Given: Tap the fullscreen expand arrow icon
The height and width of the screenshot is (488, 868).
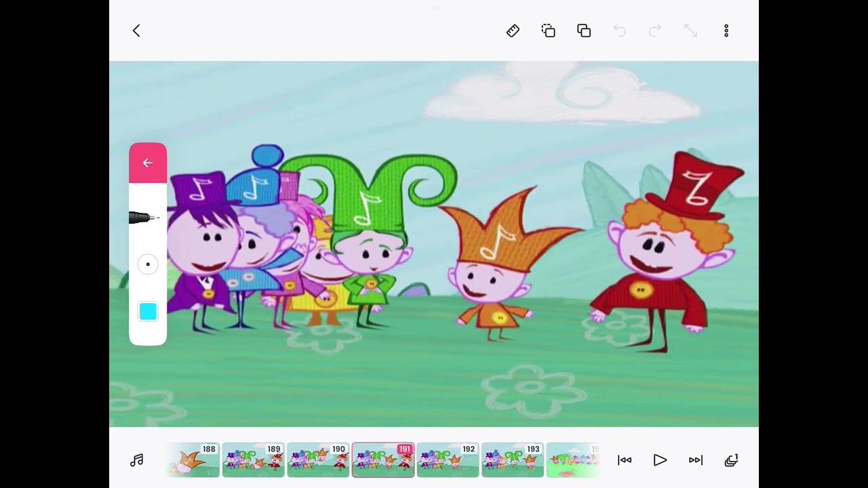Looking at the screenshot, I should [x=690, y=30].
